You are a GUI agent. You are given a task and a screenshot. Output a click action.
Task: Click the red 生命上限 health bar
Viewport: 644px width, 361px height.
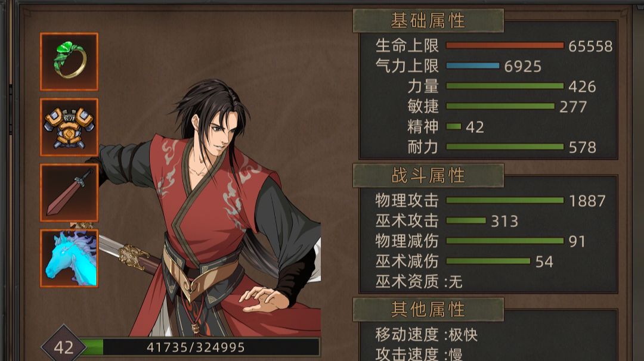click(x=505, y=45)
